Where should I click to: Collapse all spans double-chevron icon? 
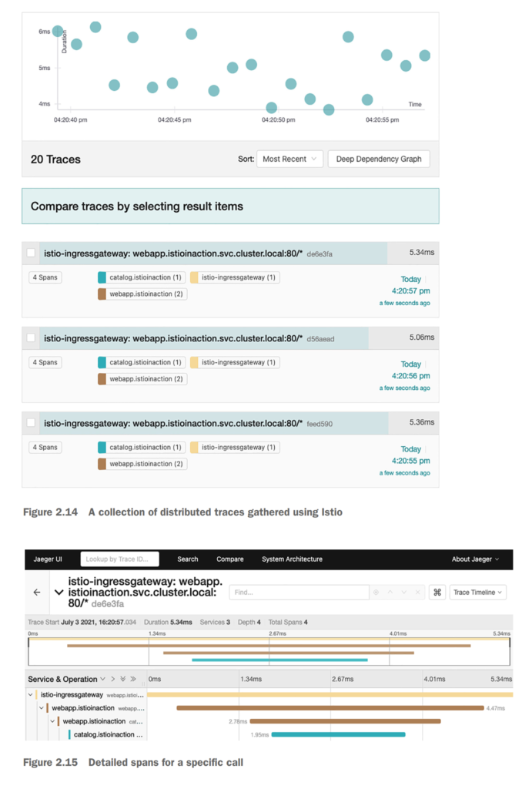(133, 679)
